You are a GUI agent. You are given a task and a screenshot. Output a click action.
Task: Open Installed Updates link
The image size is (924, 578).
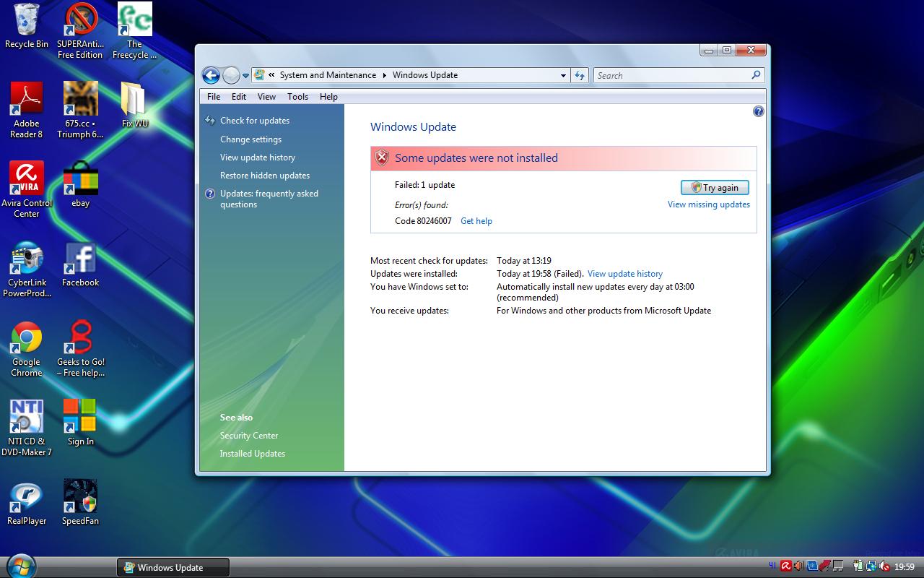tap(253, 454)
